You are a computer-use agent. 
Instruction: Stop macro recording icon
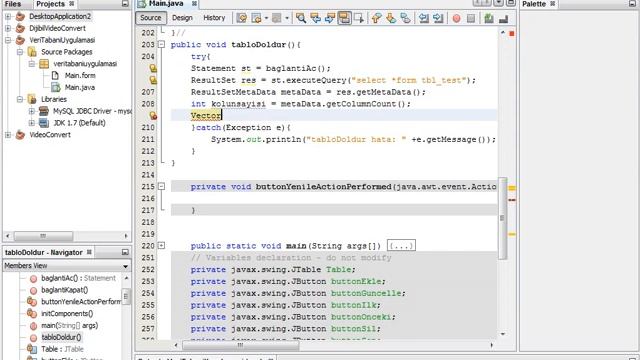pyautogui.click(x=471, y=18)
